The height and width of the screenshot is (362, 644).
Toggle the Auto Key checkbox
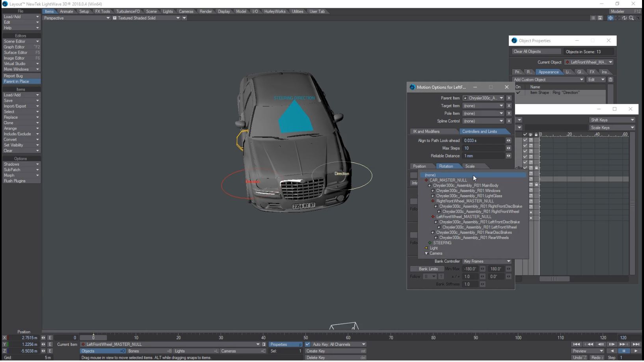point(307,344)
